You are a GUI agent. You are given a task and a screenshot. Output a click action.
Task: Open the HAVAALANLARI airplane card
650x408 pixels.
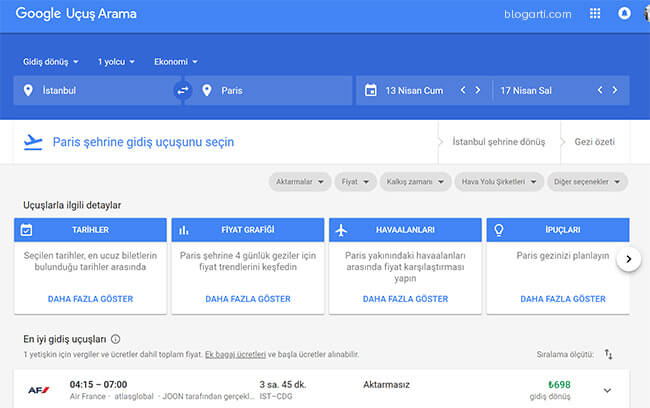pyautogui.click(x=405, y=266)
